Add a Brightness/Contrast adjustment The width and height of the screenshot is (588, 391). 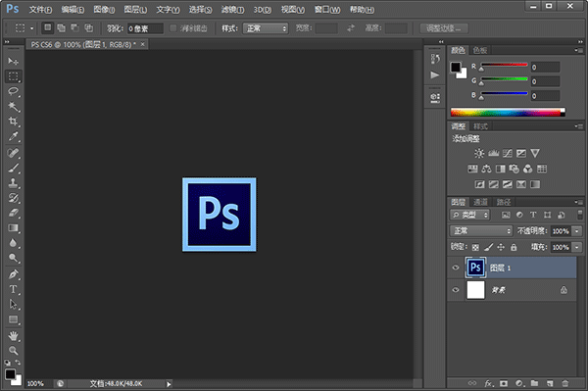click(x=479, y=153)
